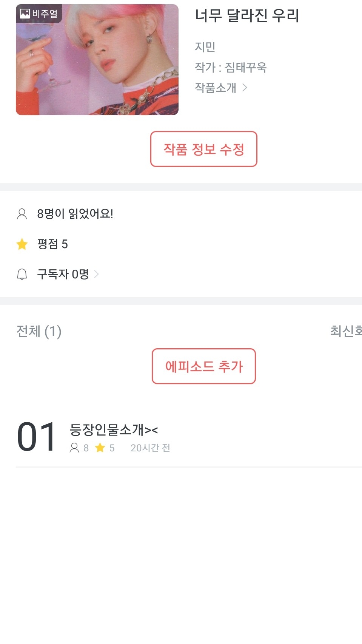Click the image icon in the 비주얼 badge
The image size is (362, 644).
(25, 14)
